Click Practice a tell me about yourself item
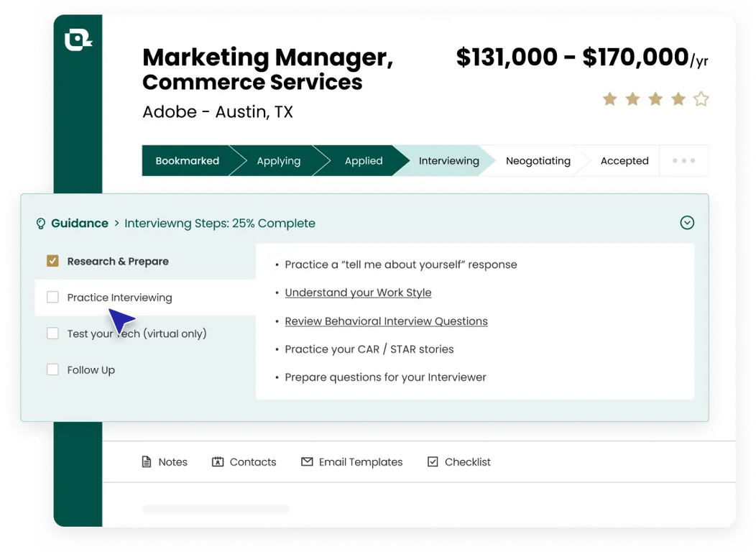The height and width of the screenshot is (552, 756). click(401, 264)
